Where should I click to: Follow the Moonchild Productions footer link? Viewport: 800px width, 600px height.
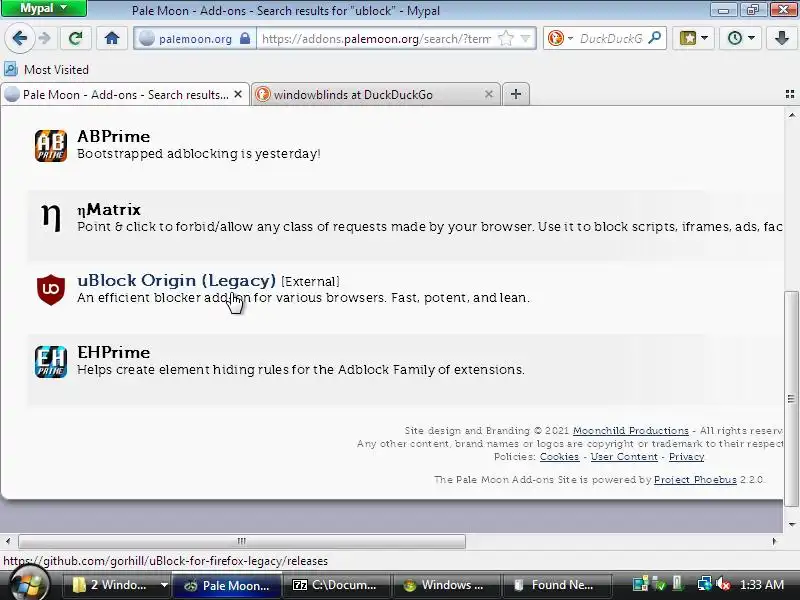coord(631,431)
